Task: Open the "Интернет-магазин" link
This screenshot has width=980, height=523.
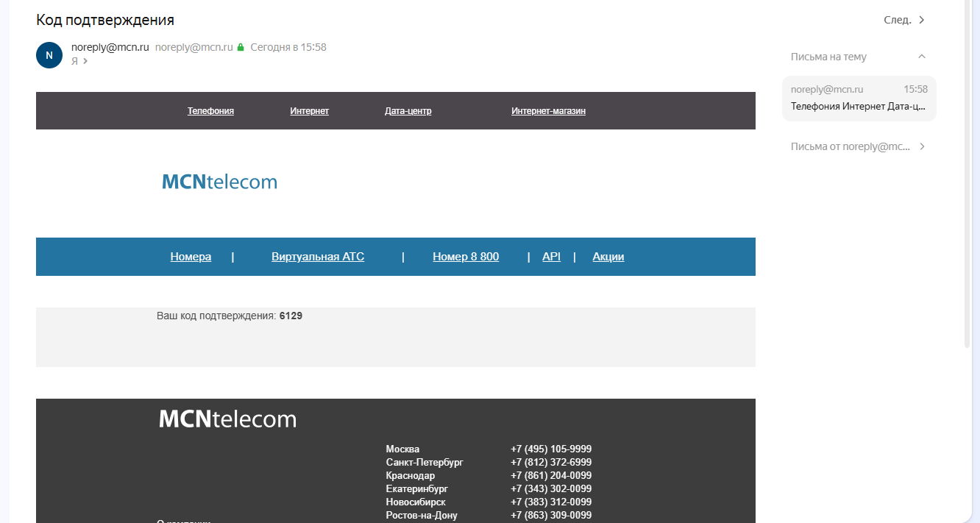Action: 548,111
